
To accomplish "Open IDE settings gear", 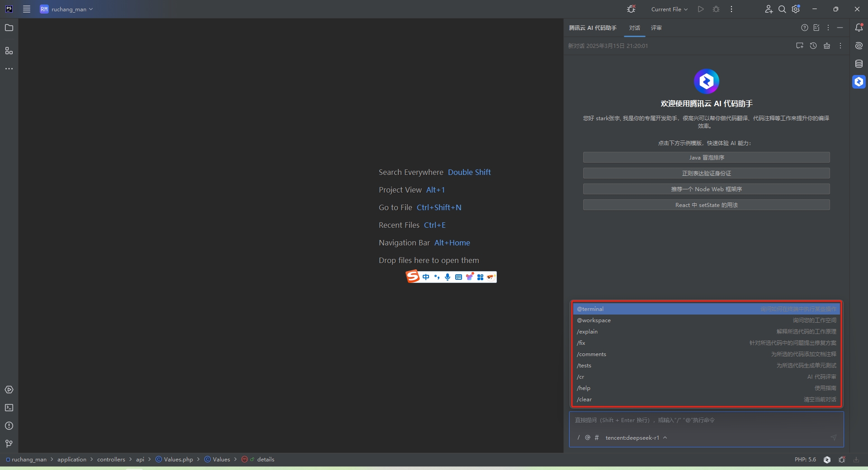I will pyautogui.click(x=796, y=9).
